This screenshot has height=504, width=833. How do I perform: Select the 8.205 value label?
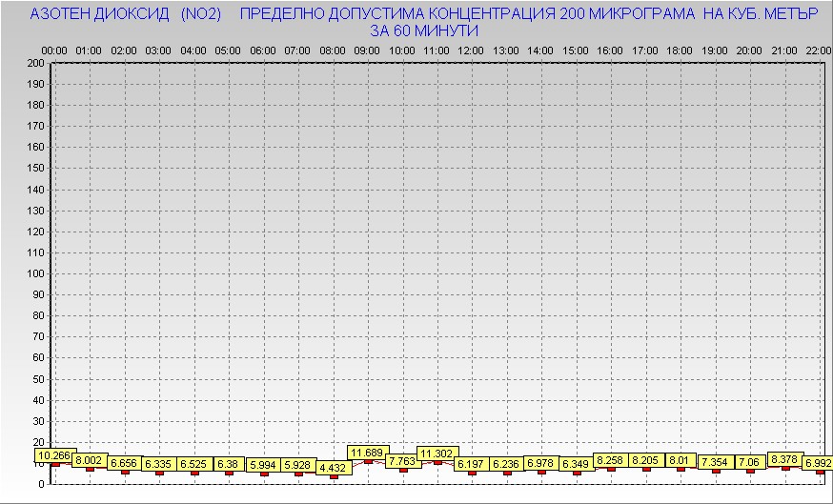pos(646,460)
